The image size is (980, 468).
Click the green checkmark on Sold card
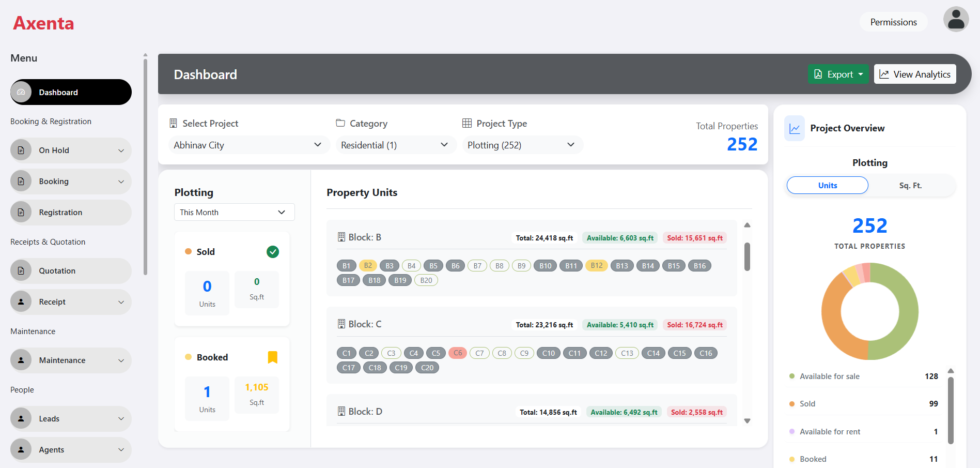(273, 252)
